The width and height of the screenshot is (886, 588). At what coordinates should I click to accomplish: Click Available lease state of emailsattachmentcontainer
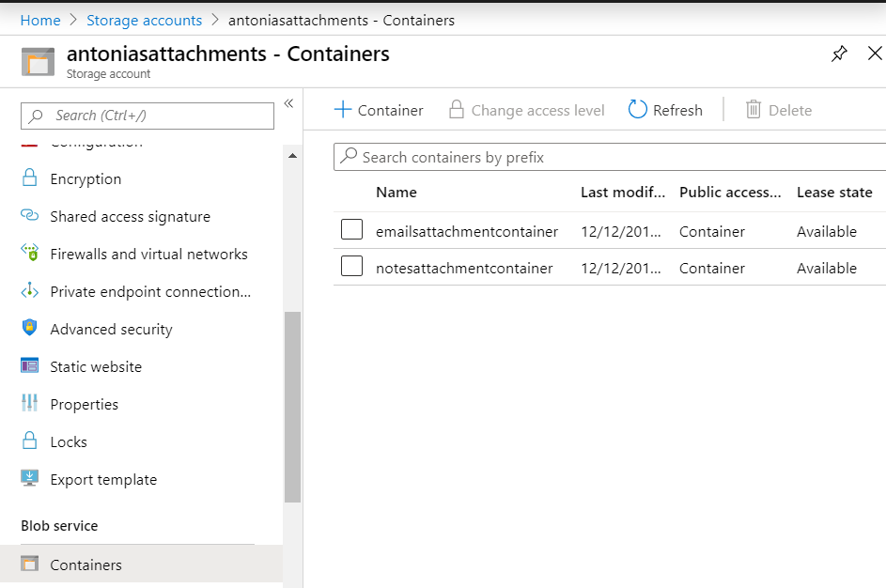827,231
